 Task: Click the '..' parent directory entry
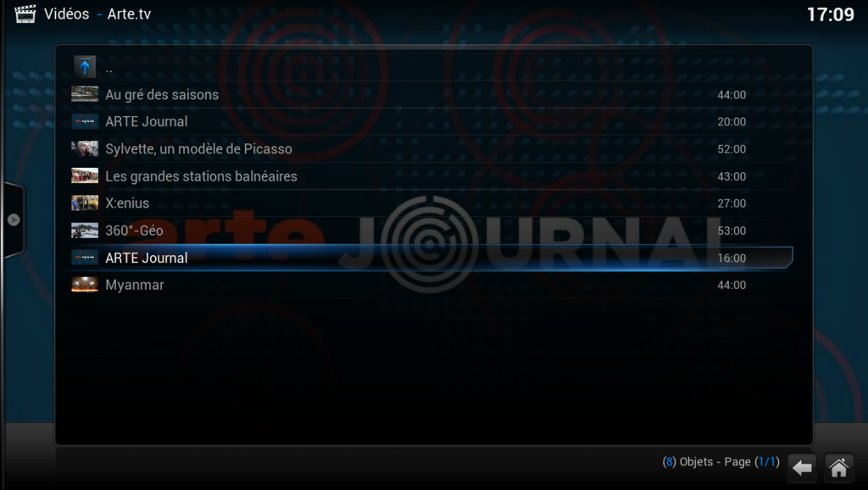(431, 68)
